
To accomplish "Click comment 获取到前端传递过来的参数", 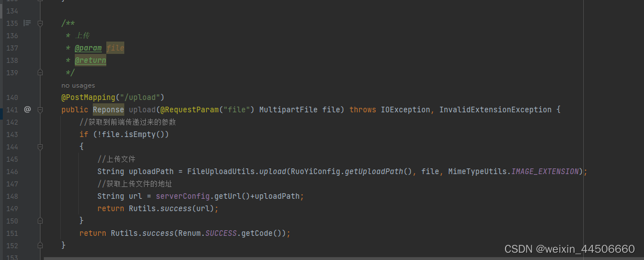I will pyautogui.click(x=128, y=122).
